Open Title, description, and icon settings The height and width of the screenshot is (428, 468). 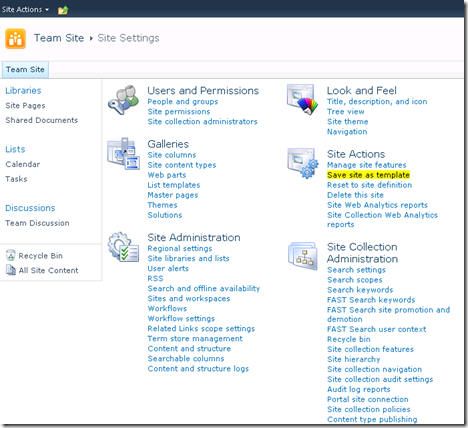point(377,102)
